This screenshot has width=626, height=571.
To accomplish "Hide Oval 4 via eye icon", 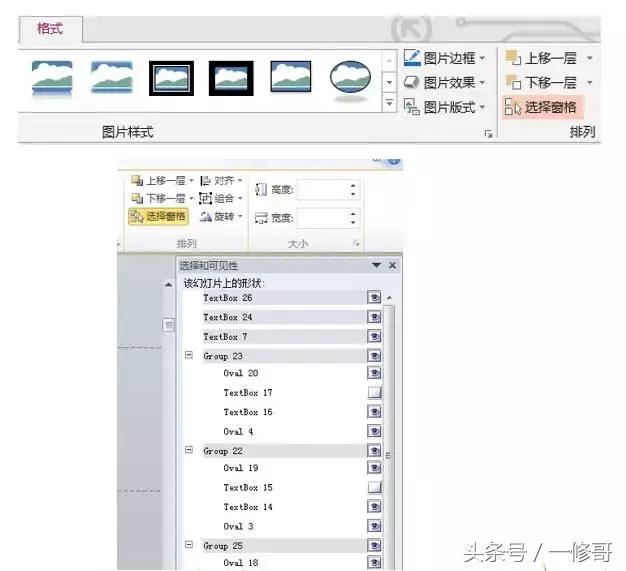I will pyautogui.click(x=374, y=431).
